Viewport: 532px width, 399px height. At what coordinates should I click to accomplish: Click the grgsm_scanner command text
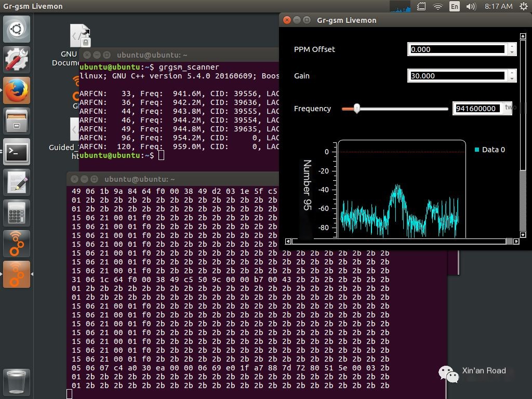(x=189, y=67)
